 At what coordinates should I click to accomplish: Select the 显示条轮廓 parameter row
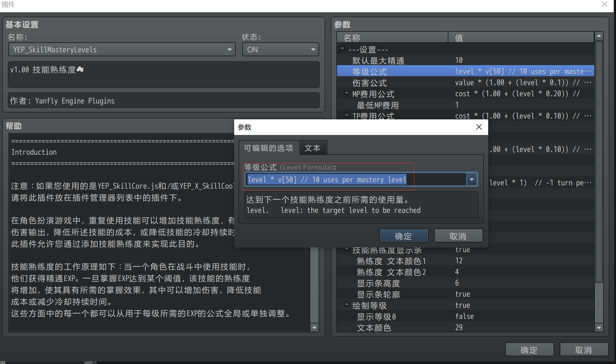[465, 294]
